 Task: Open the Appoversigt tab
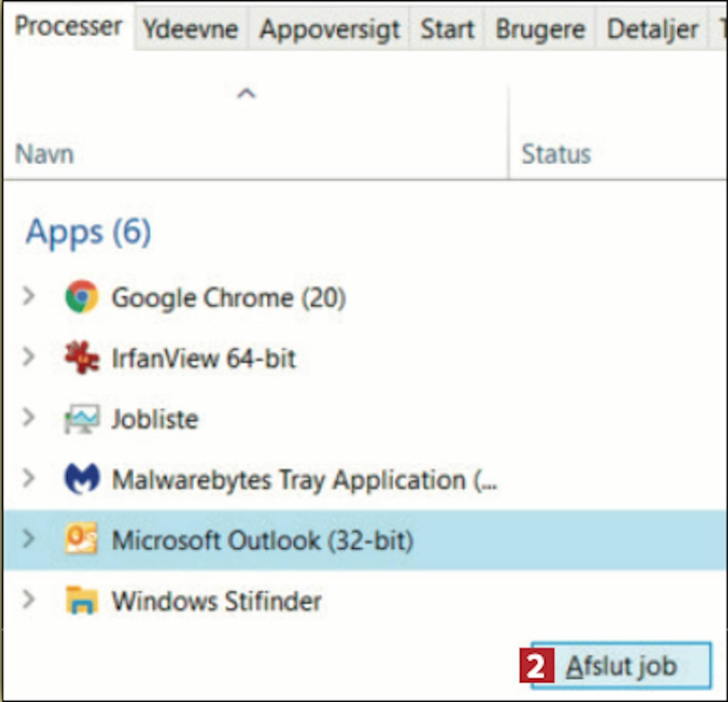[330, 29]
